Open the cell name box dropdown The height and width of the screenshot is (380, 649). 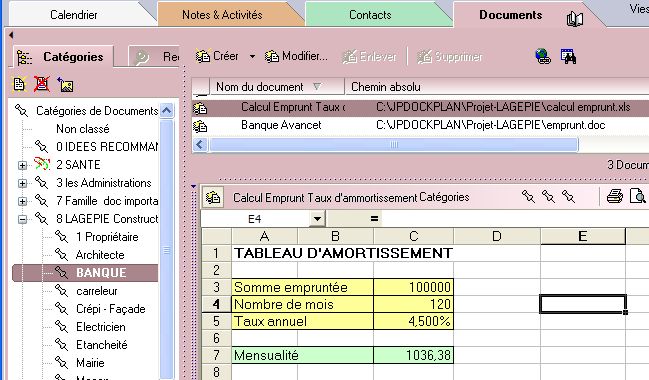317,219
